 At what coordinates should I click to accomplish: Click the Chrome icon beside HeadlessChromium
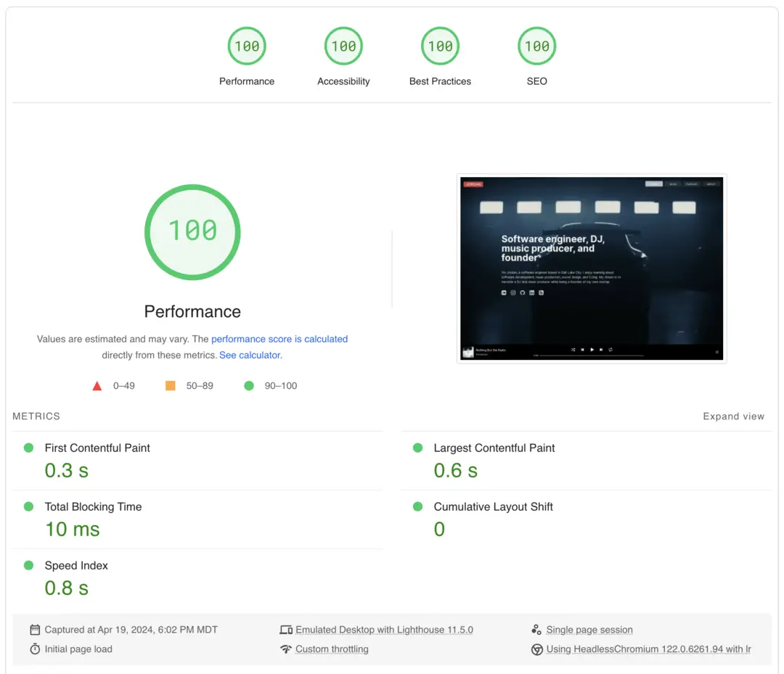[537, 649]
